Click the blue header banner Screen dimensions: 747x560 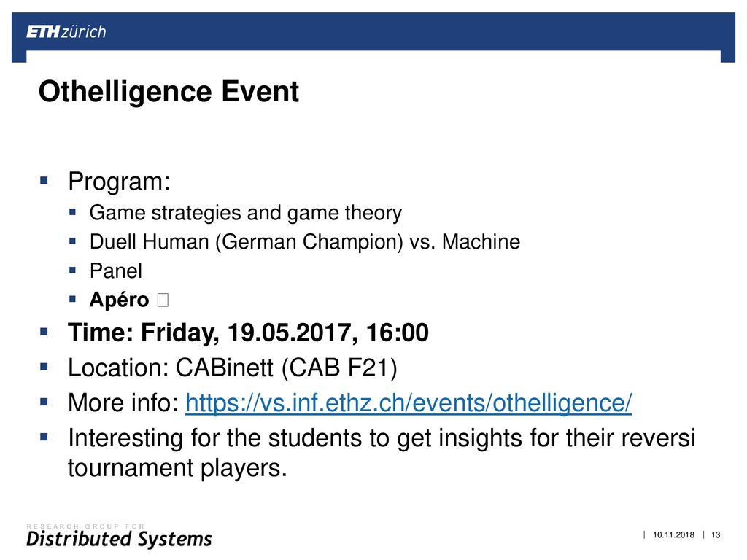coord(373,32)
